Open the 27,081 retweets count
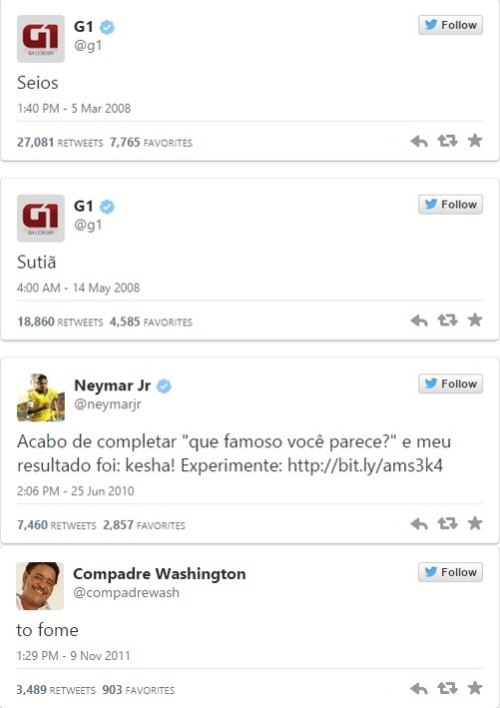 point(60,142)
